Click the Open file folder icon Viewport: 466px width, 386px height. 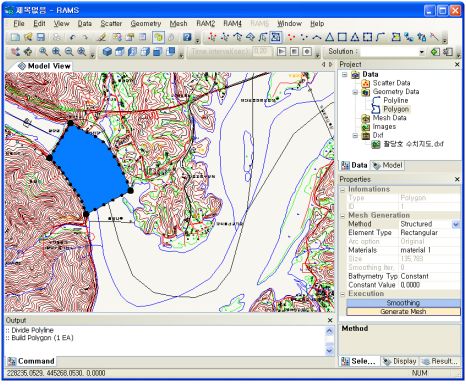click(28, 37)
